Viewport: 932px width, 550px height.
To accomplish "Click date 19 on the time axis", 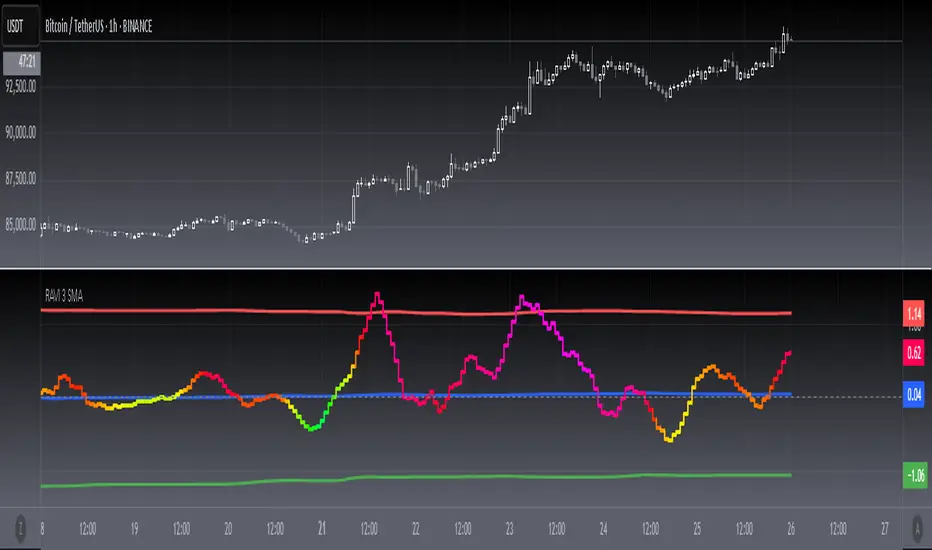I will [135, 529].
